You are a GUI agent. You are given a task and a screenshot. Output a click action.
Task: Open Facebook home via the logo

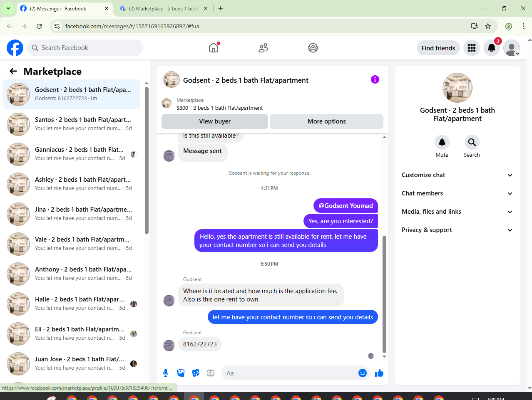tap(15, 48)
